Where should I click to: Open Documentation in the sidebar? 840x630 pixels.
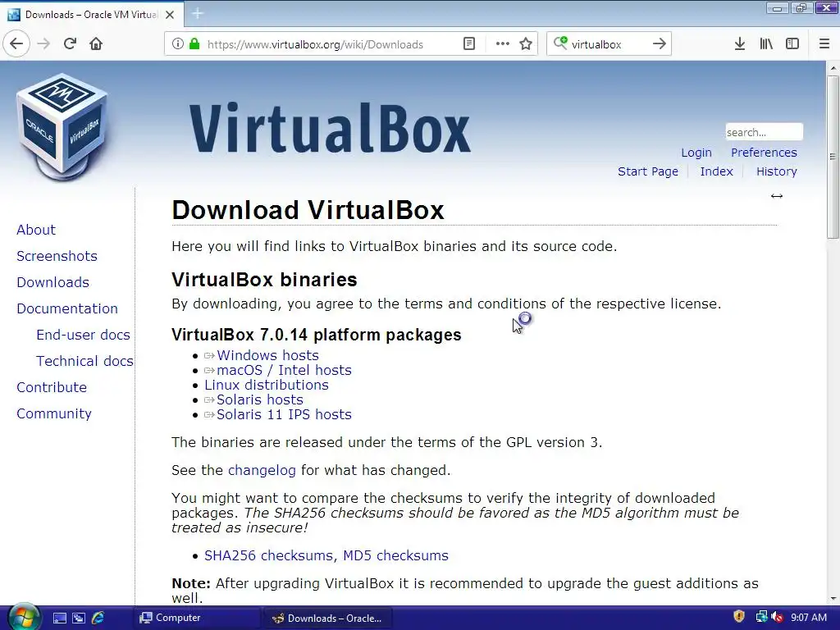[67, 308]
